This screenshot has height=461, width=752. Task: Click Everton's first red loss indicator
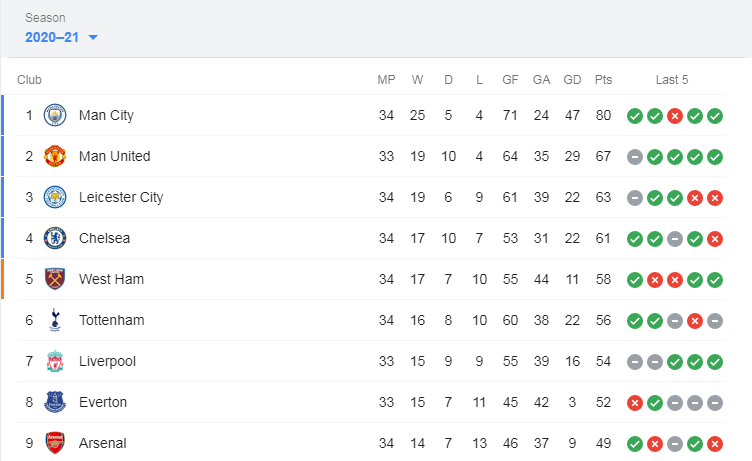coord(635,403)
